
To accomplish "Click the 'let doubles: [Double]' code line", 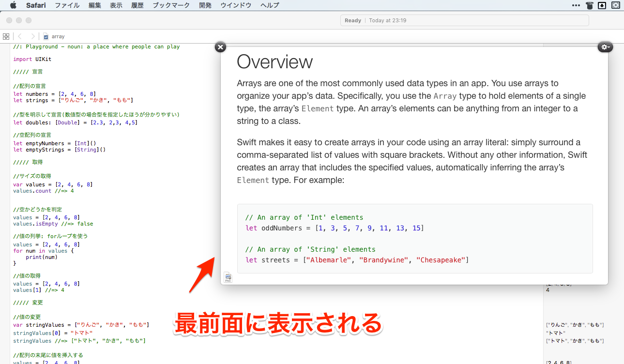I will [75, 122].
